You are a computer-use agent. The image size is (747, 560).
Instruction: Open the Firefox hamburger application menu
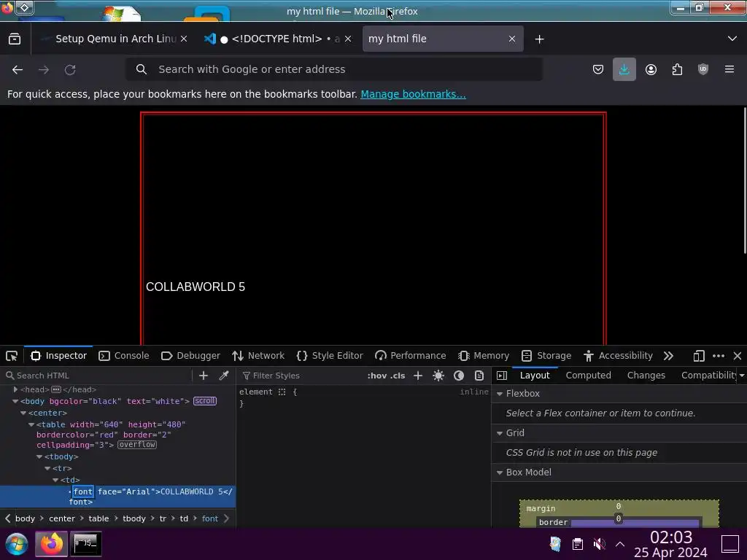coord(729,69)
